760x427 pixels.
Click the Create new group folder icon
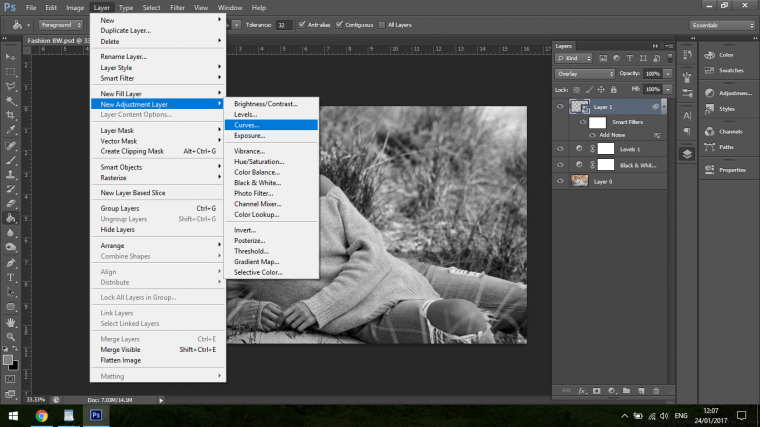coord(626,391)
